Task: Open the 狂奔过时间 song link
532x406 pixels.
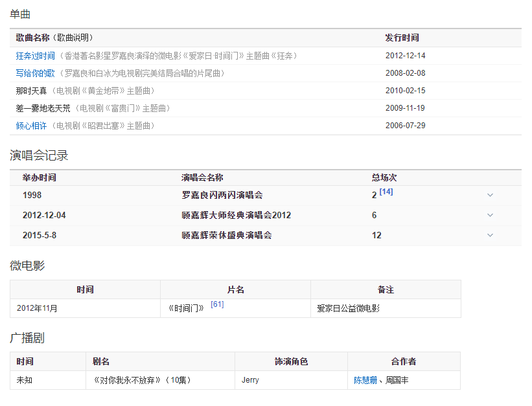Action: 36,56
